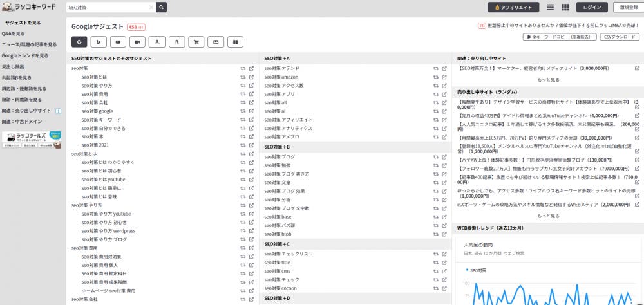This screenshot has width=644, height=305.
Task: Open the PR ラッコM&A promotion link
Action: point(558,26)
